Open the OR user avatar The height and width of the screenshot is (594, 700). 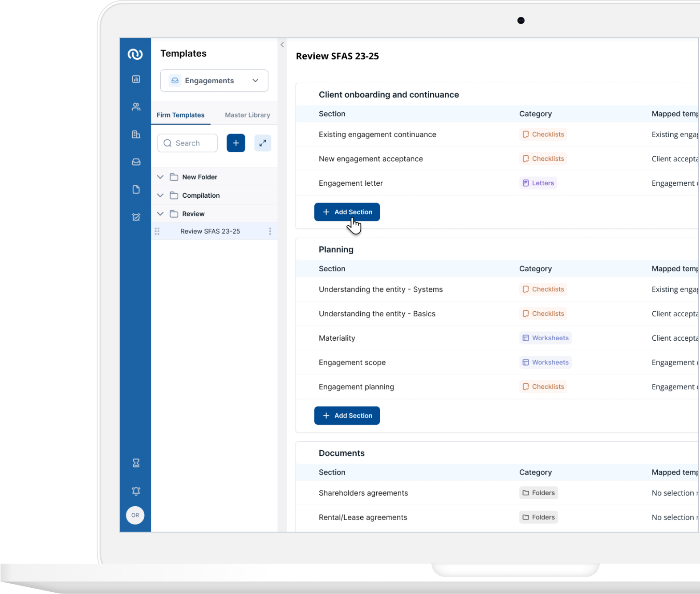coord(135,515)
